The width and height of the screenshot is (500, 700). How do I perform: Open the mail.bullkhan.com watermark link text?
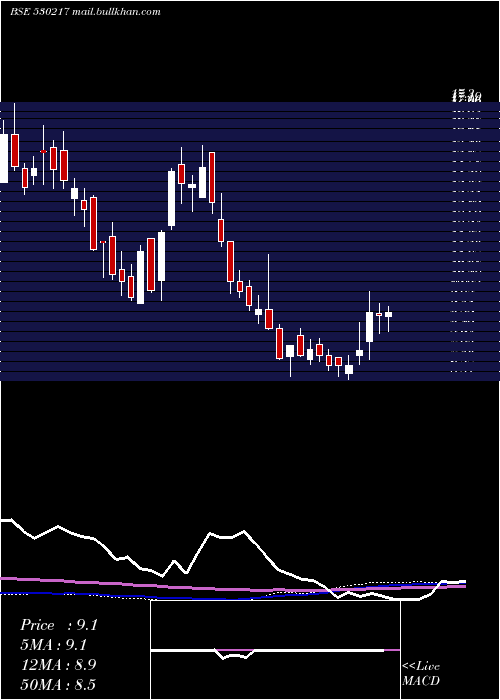coord(116,12)
